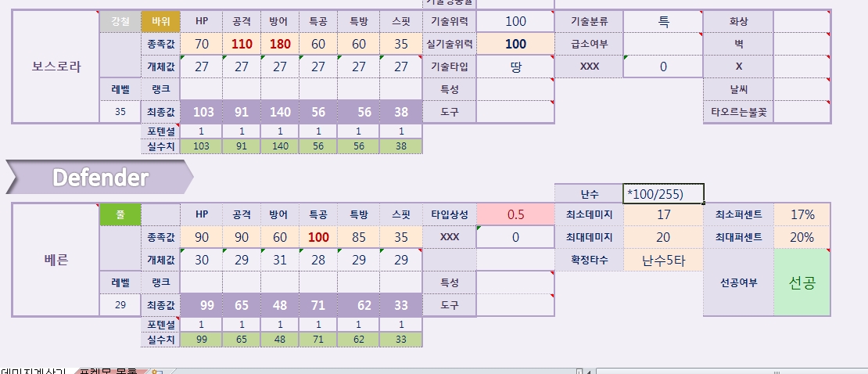Click the defender name cell 베른

point(56,260)
